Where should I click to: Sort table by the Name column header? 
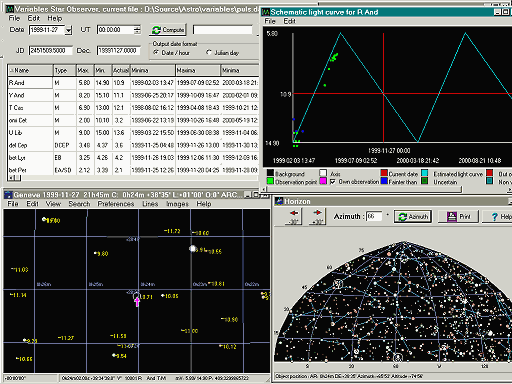[x=30, y=70]
